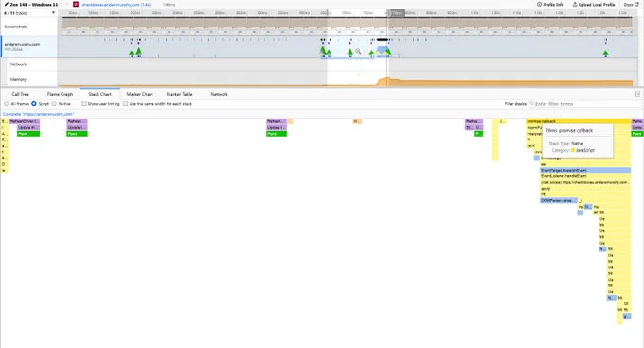This screenshot has width=644, height=348.
Task: Click the (root scope) checkboxes.andersmurphy.com frame
Action: [585, 182]
